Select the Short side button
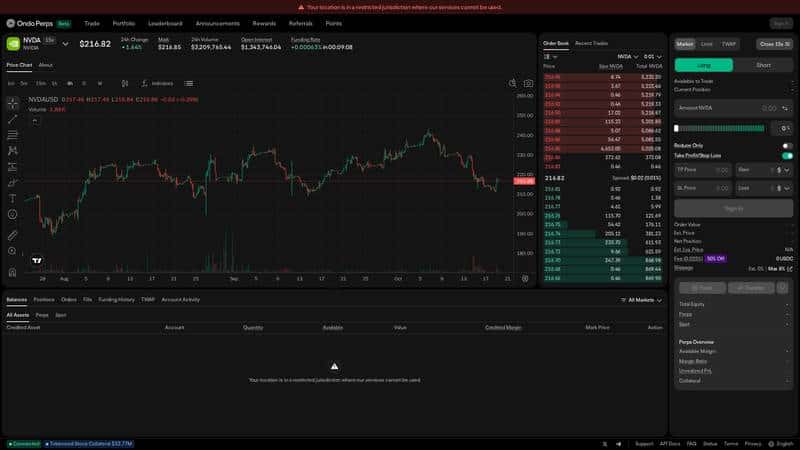 763,65
